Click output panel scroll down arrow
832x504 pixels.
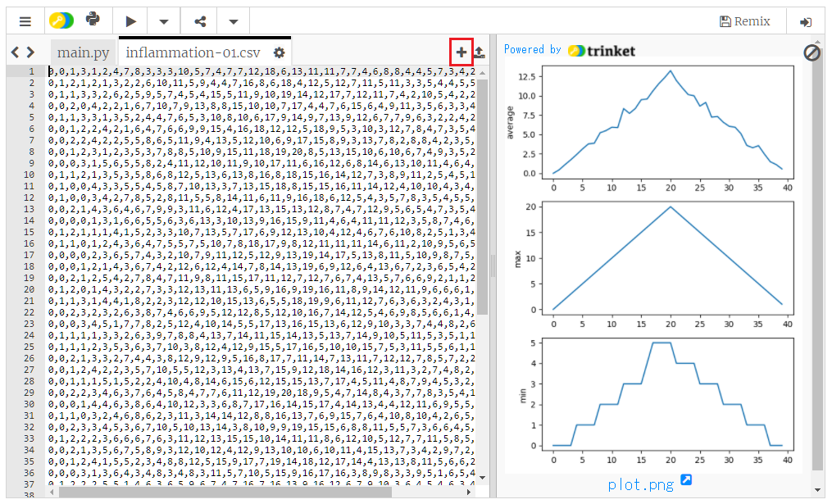pyautogui.click(x=818, y=490)
